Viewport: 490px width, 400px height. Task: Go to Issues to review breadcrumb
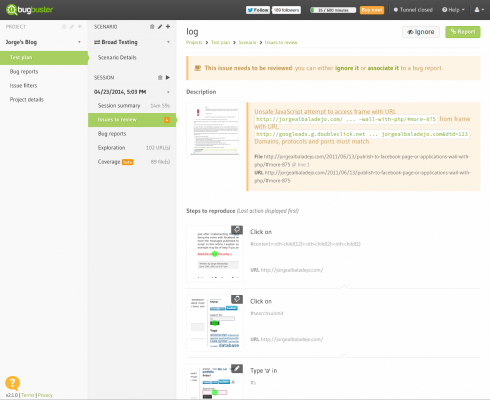coord(281,42)
